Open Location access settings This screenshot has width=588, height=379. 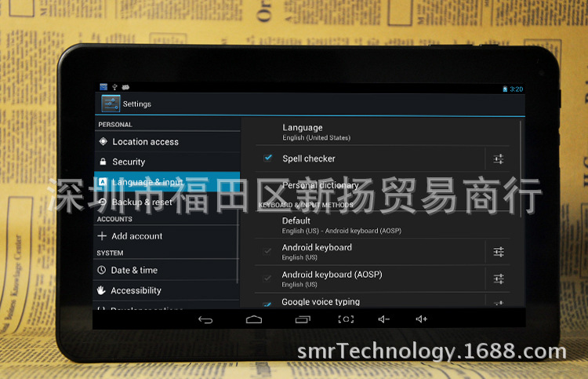(167, 142)
